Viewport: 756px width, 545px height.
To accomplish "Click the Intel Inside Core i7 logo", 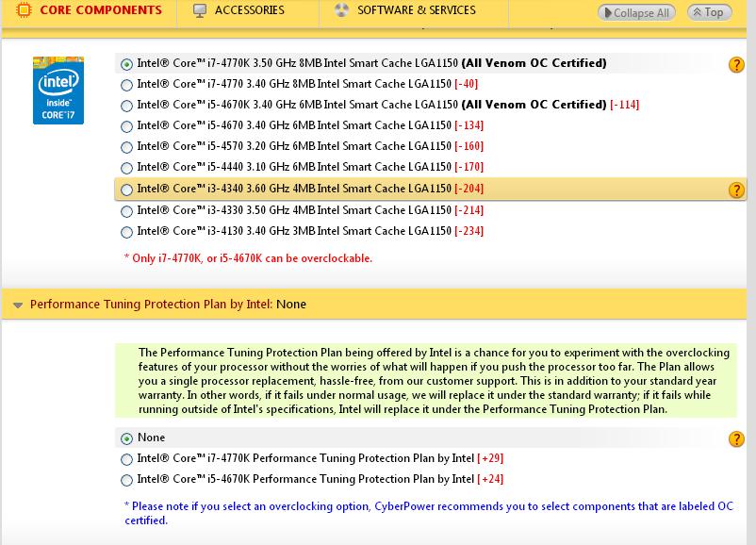I will (x=58, y=91).
